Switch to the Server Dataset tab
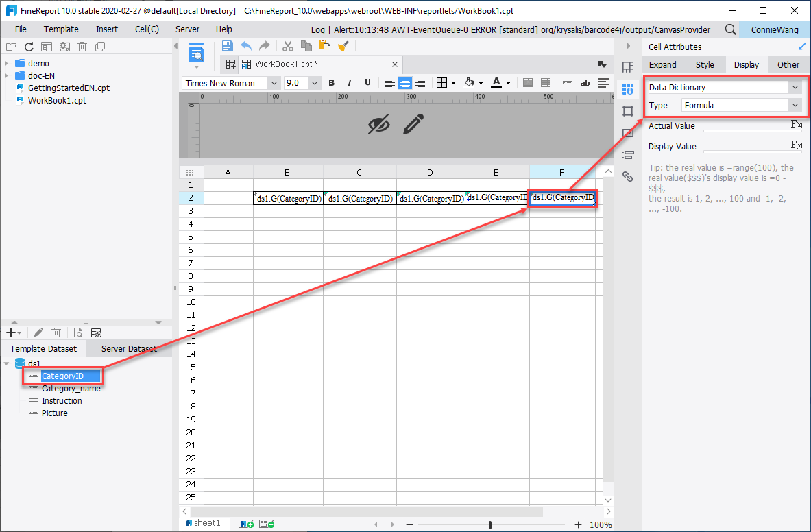Screen dimensions: 811x532 (128, 348)
